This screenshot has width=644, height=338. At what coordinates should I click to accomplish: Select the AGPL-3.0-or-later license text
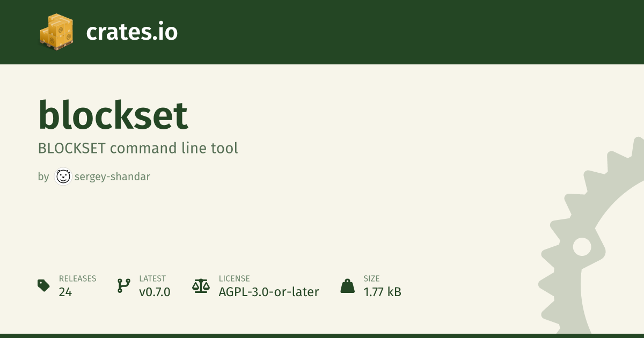[x=268, y=292]
